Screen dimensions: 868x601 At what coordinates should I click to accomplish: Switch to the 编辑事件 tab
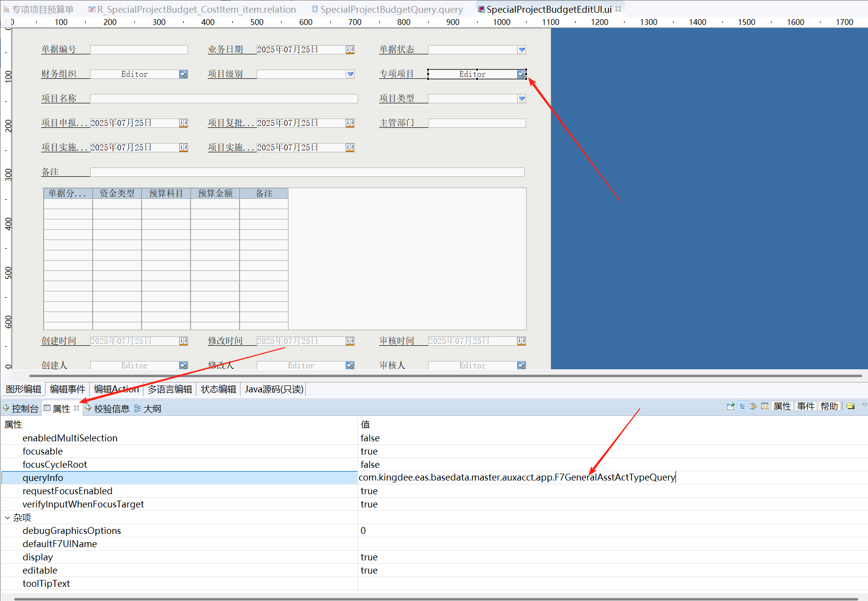point(68,389)
